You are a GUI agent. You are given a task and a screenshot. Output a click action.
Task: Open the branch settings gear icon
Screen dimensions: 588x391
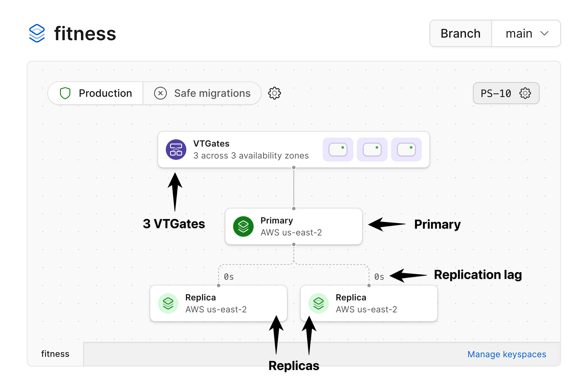click(274, 93)
